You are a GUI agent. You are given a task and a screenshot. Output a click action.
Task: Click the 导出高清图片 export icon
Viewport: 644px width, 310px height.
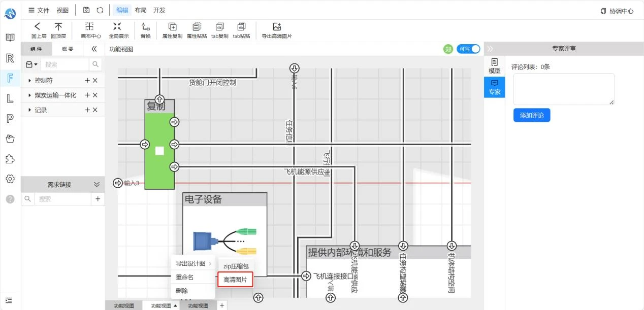(277, 27)
